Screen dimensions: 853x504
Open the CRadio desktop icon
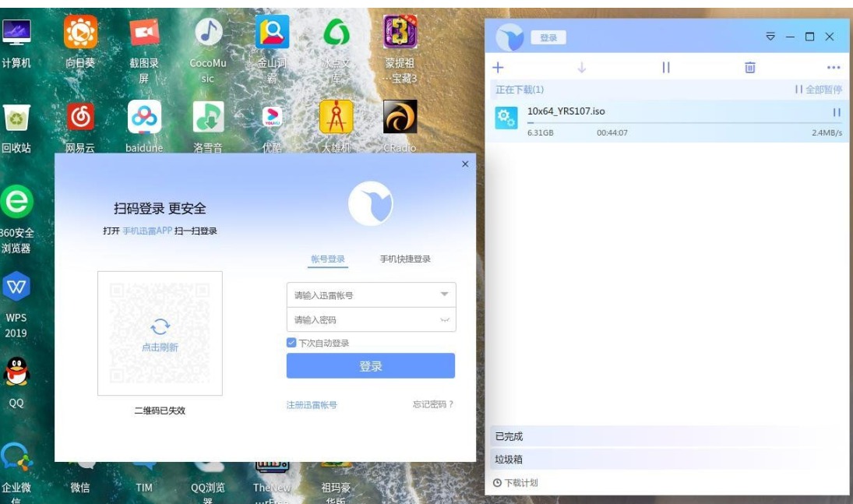click(x=400, y=117)
